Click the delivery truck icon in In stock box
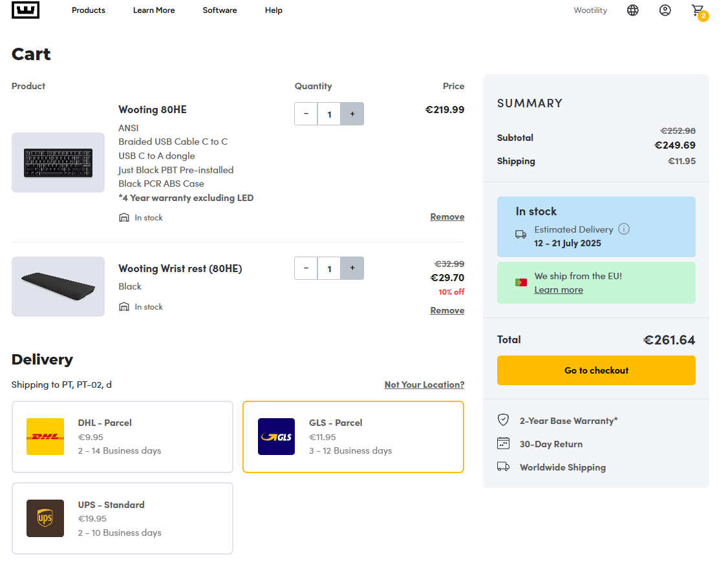Viewport: 728px width, 561px height. pyautogui.click(x=520, y=235)
